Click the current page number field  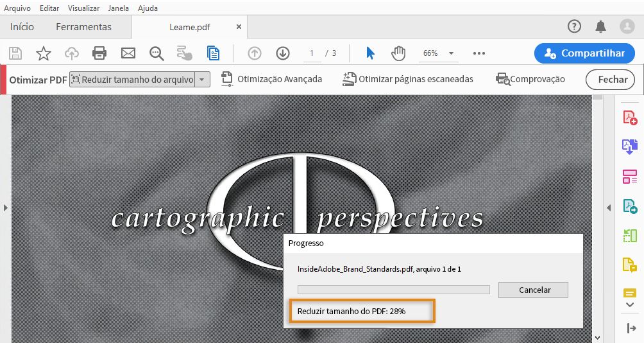pyautogui.click(x=312, y=53)
